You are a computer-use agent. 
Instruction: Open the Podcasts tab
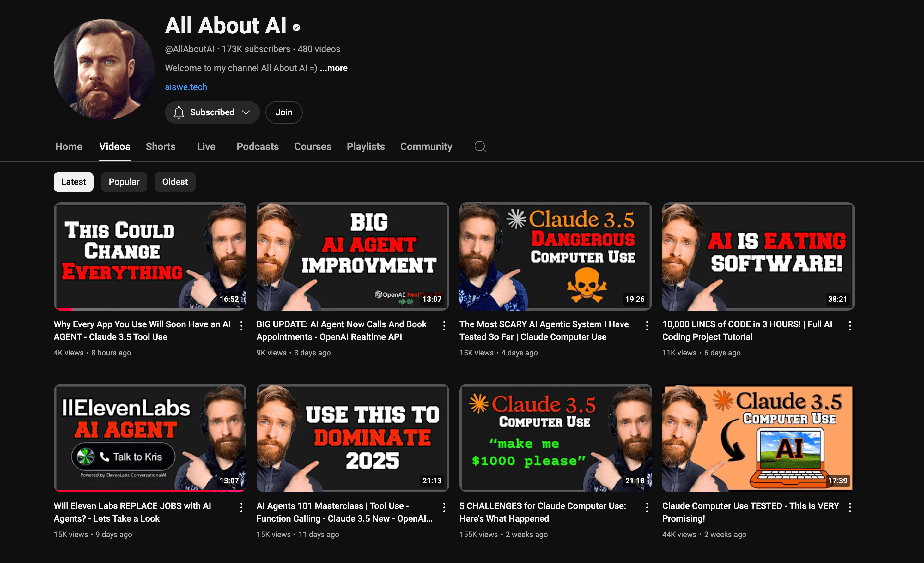[258, 147]
